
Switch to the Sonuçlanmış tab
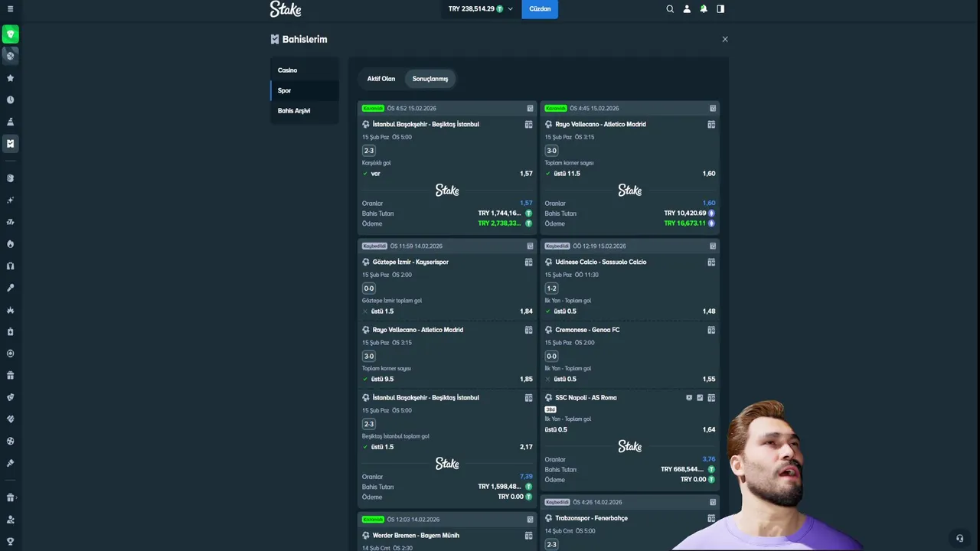[430, 79]
